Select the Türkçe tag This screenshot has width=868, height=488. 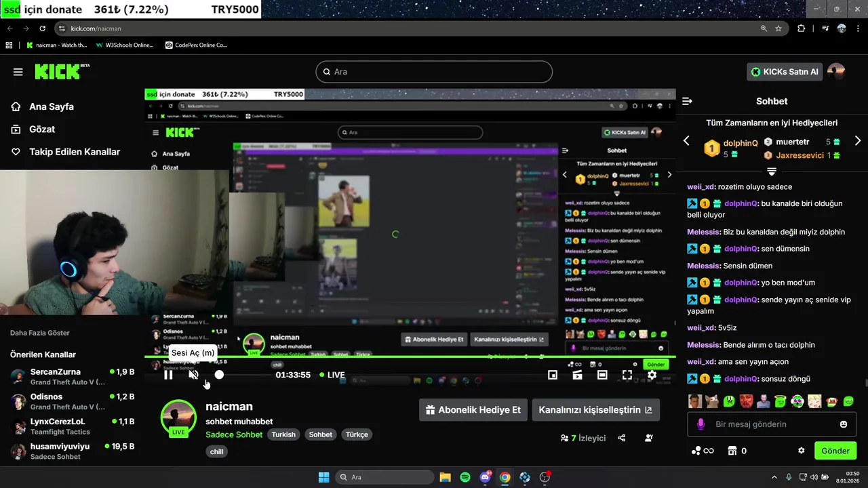(357, 434)
